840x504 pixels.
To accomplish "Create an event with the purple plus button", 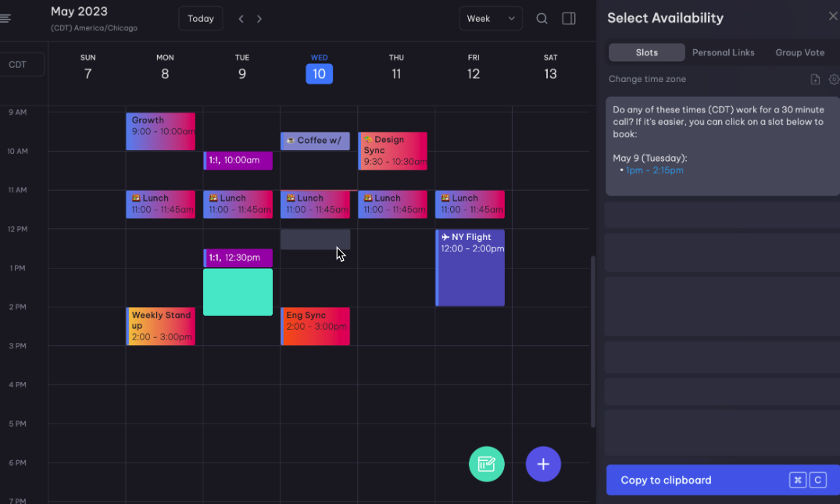I will coord(543,464).
